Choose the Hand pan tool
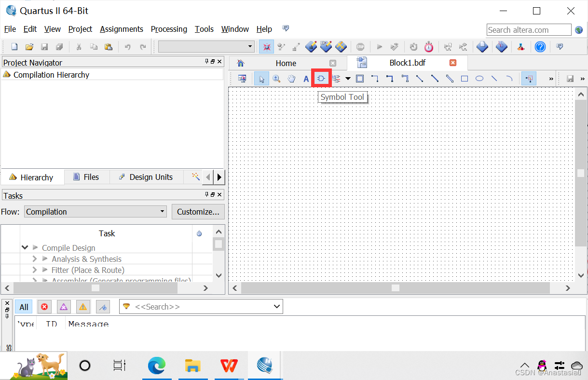Screen dimensions: 588x380 [291, 79]
